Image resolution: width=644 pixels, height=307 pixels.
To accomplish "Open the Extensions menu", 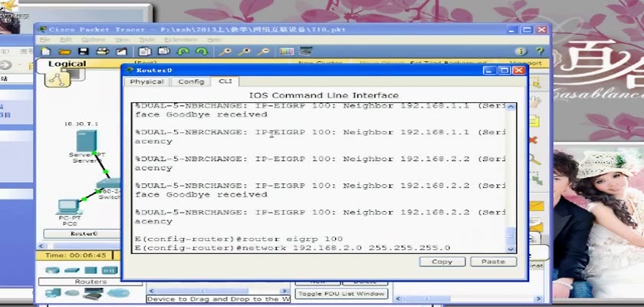I will point(181,40).
